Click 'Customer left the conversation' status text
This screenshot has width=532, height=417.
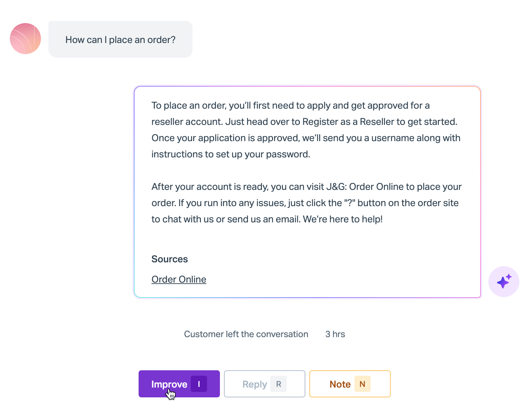click(246, 334)
